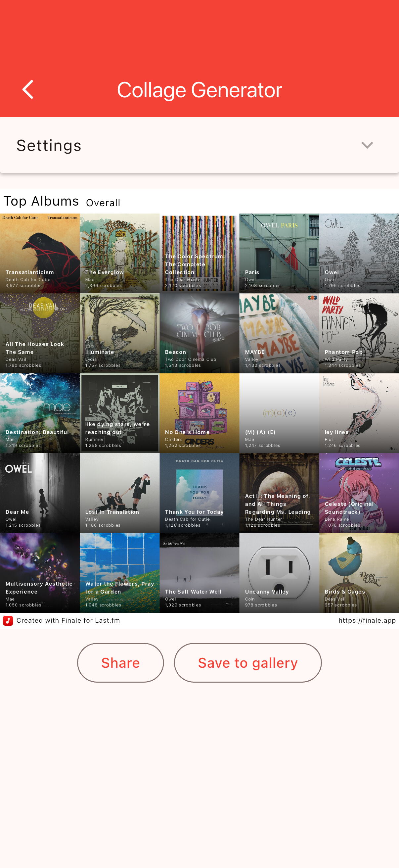Image resolution: width=399 pixels, height=868 pixels.
Task: Save the collage to gallery
Action: point(248,662)
